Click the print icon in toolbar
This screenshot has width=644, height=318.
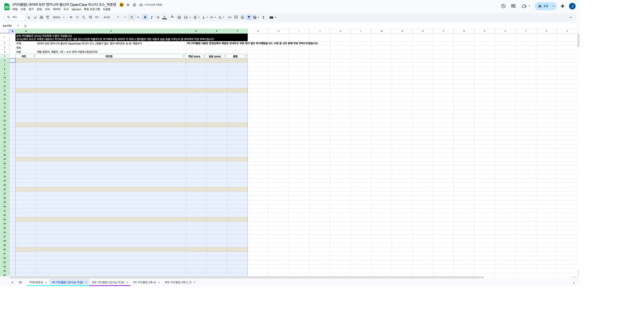41,17
